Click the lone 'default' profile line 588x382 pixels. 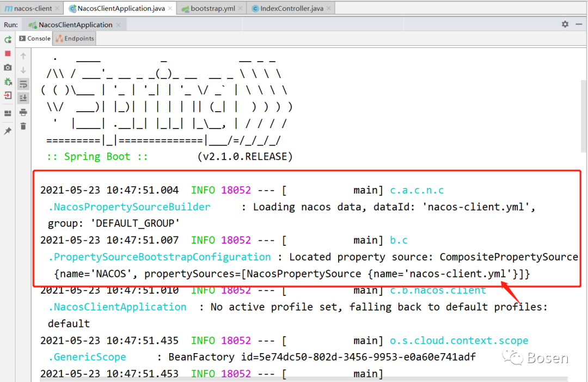[69, 324]
